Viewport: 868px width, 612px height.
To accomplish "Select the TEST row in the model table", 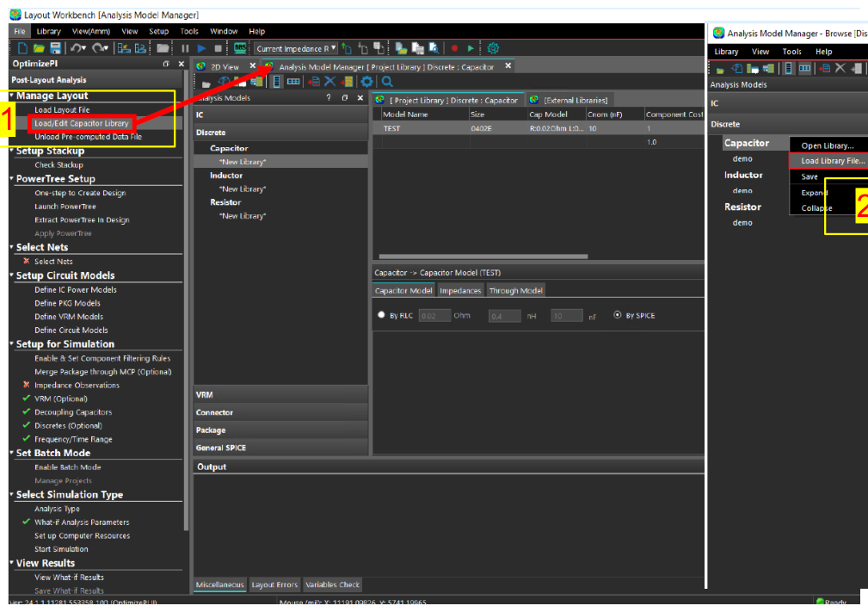I will point(538,128).
